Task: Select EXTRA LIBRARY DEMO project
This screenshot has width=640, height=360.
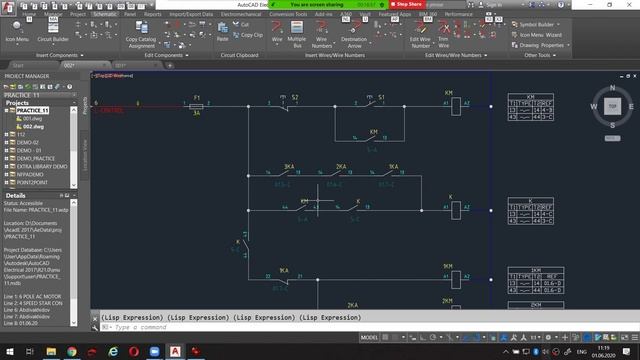Action: (x=42, y=167)
